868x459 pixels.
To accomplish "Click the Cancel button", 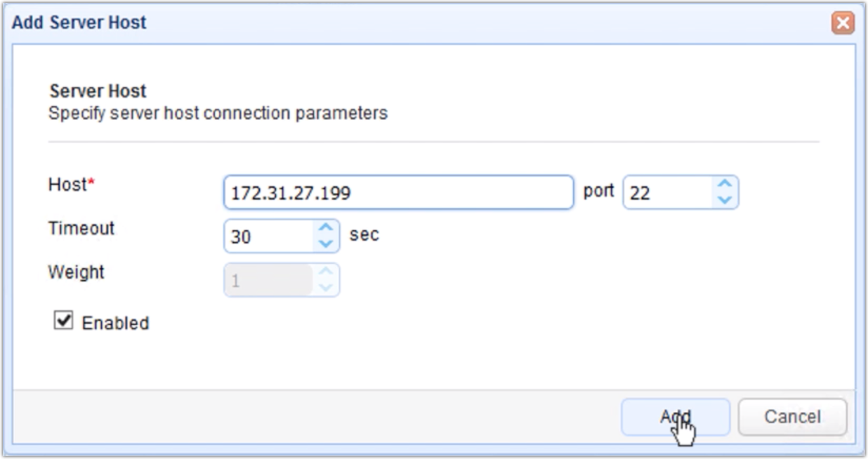I will pos(793,415).
